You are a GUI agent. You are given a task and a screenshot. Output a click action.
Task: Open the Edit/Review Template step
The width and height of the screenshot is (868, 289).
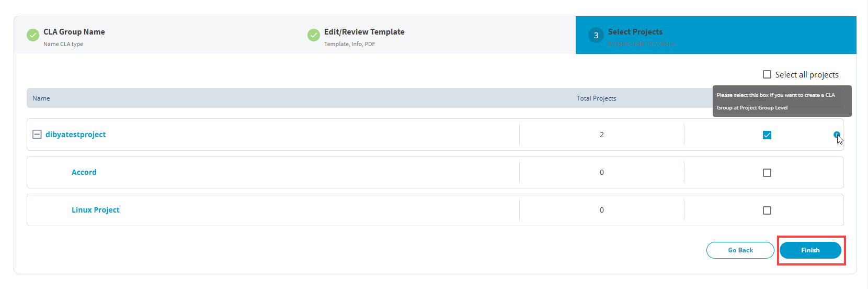click(364, 32)
